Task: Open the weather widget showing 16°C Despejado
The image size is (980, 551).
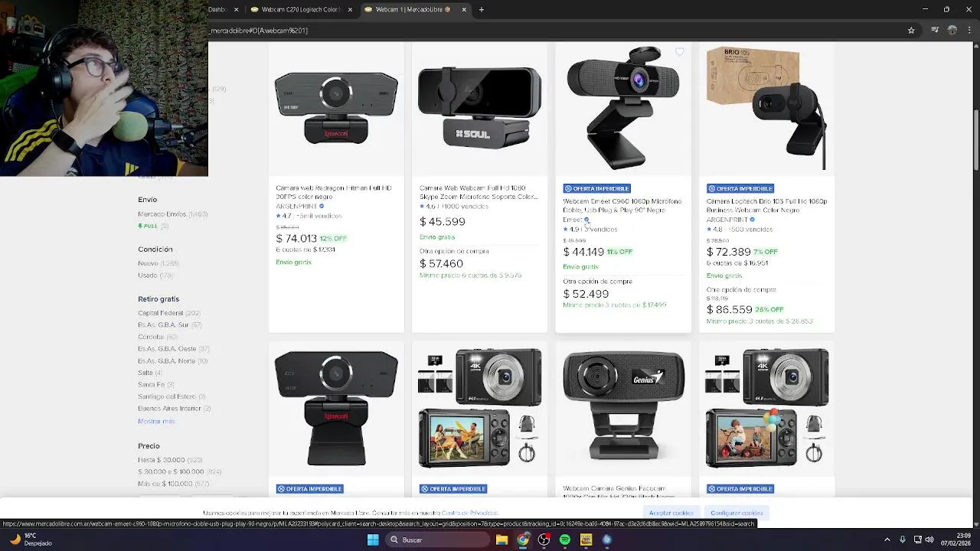Action: click(x=31, y=540)
